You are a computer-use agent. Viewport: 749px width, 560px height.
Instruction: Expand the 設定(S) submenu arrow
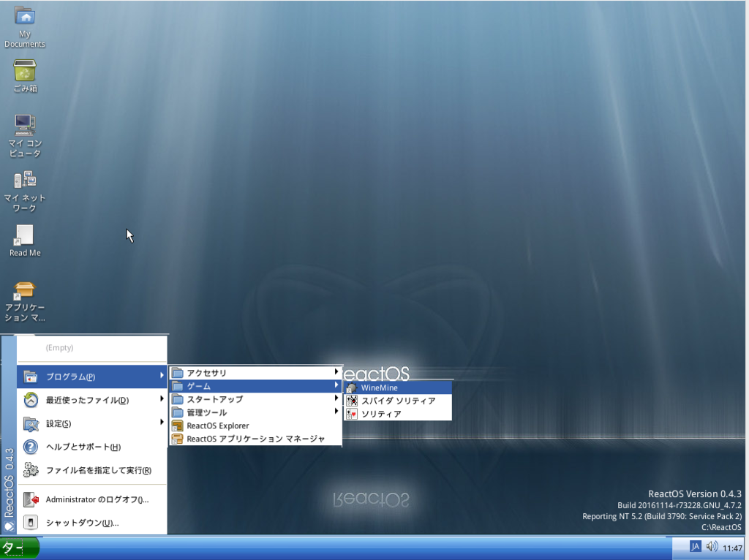tap(162, 422)
